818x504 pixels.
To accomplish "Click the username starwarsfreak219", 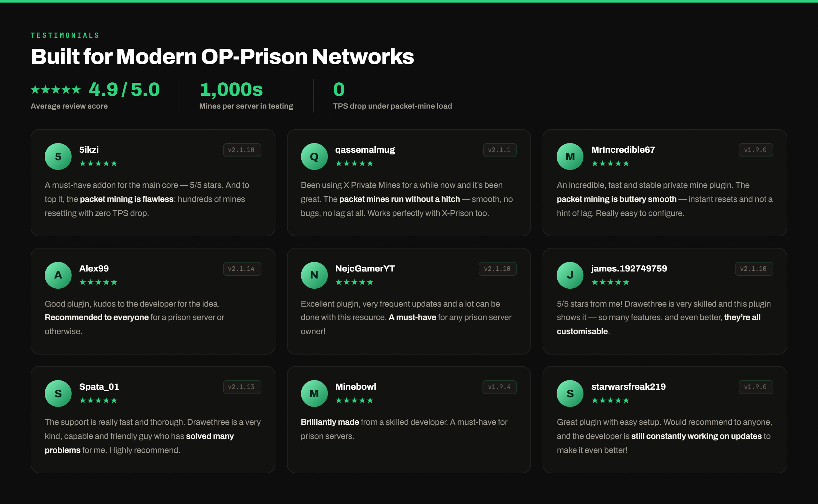I will tap(628, 387).
